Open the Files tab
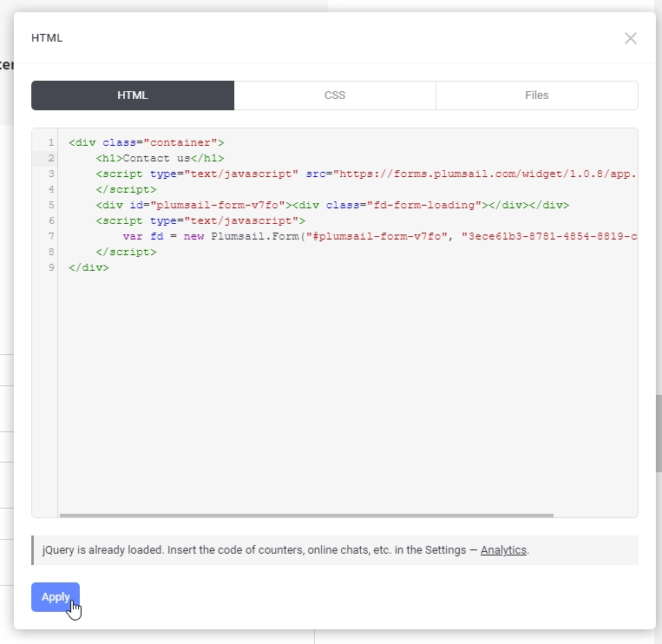 click(536, 95)
